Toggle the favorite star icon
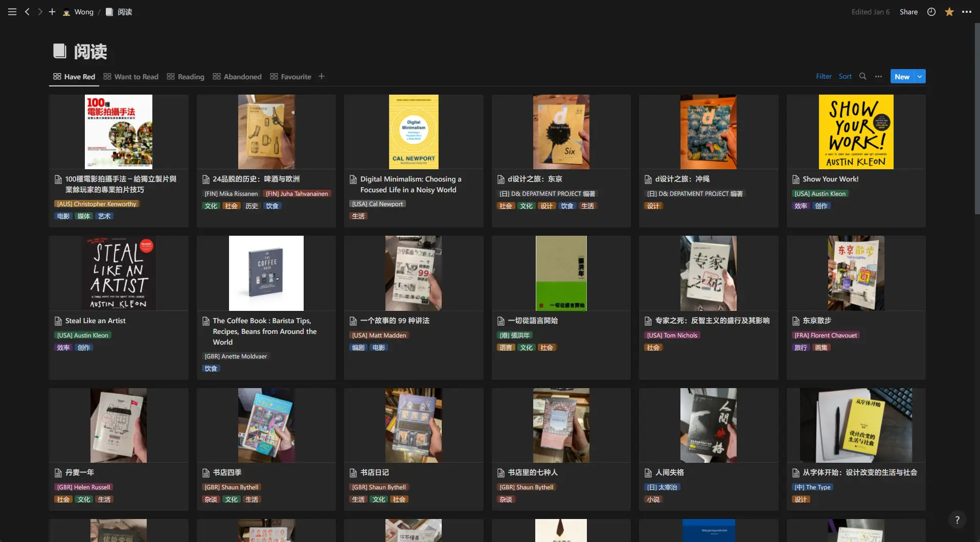 (x=949, y=12)
